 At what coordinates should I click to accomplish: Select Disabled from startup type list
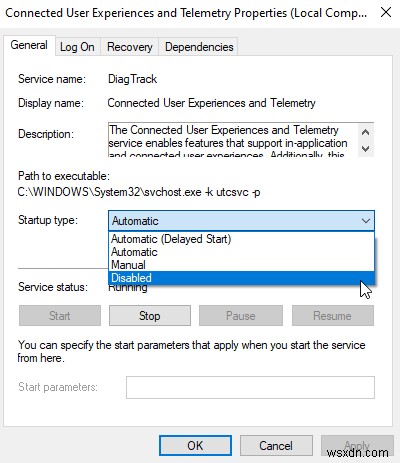(x=241, y=278)
